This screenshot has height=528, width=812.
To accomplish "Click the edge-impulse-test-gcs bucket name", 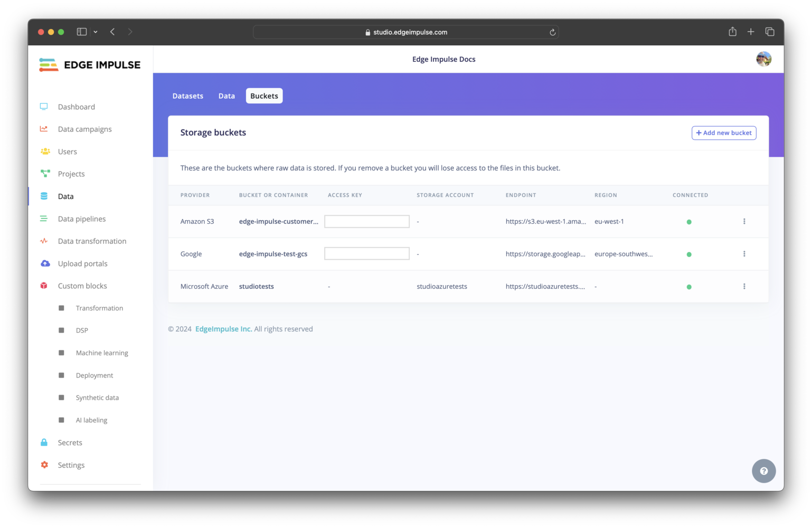I will coord(273,254).
